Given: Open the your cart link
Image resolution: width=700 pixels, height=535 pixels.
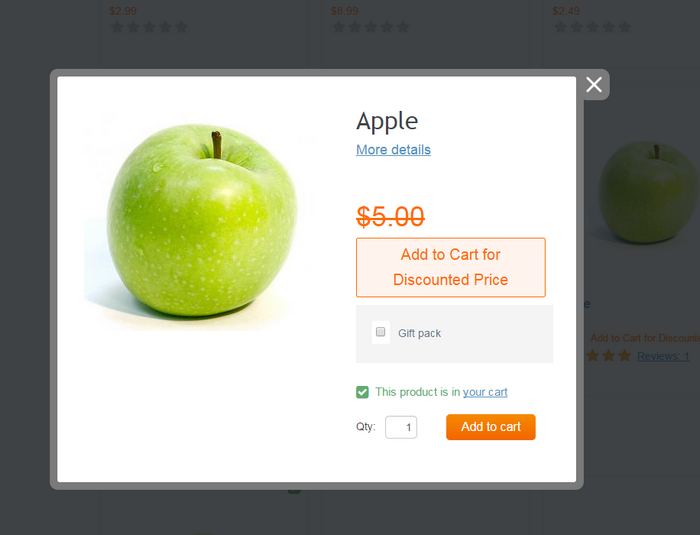Looking at the screenshot, I should (x=485, y=392).
